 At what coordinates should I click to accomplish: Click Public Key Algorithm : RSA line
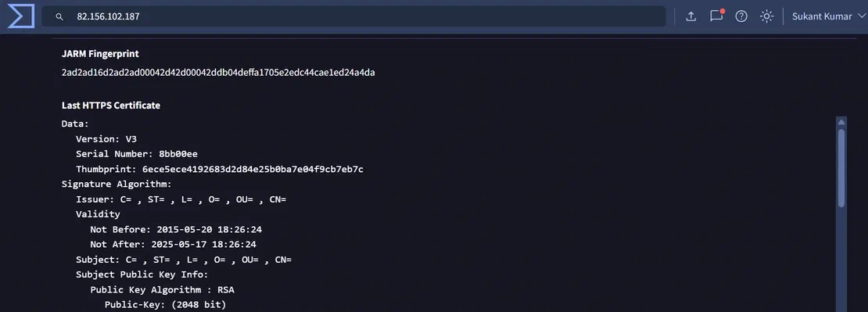click(x=163, y=289)
